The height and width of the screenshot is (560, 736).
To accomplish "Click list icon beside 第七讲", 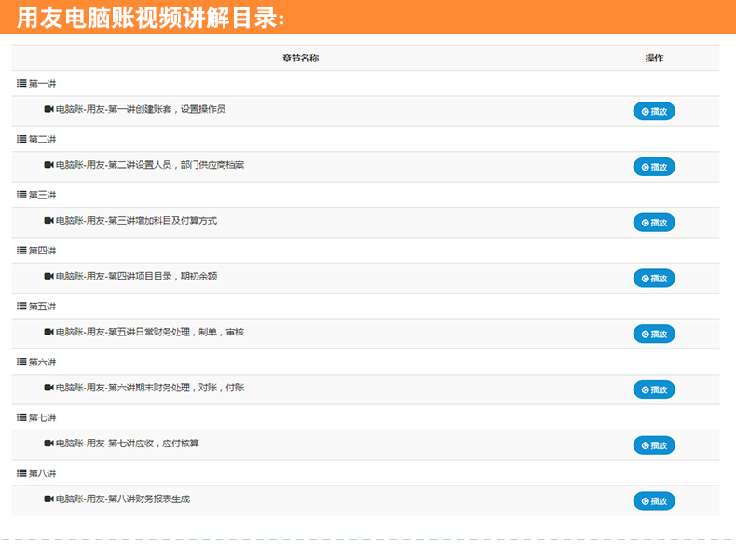I will (21, 417).
